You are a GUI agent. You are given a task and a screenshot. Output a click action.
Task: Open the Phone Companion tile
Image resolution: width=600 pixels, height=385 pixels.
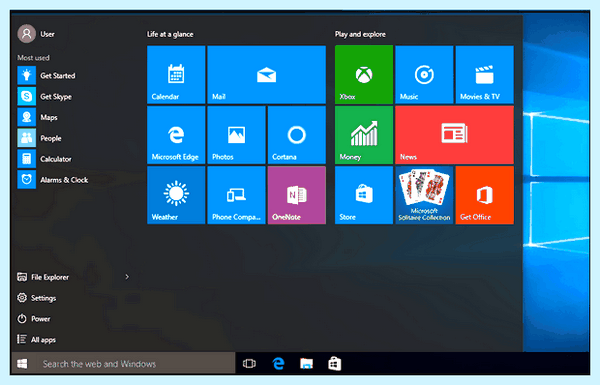pyautogui.click(x=236, y=195)
